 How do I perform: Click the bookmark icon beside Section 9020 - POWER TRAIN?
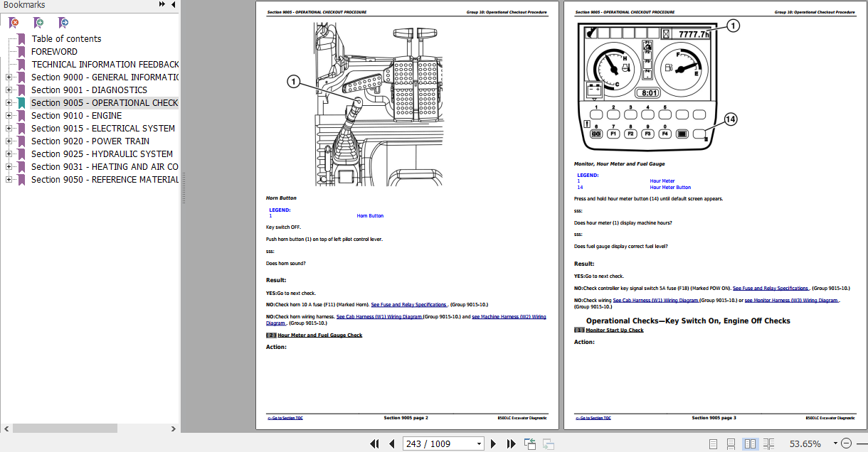coord(21,141)
